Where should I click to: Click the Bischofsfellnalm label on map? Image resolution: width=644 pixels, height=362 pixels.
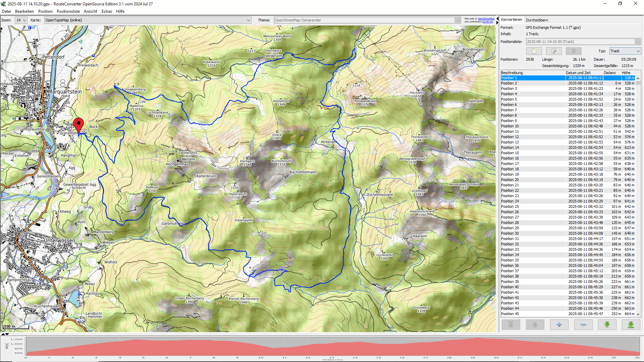pos(303,172)
